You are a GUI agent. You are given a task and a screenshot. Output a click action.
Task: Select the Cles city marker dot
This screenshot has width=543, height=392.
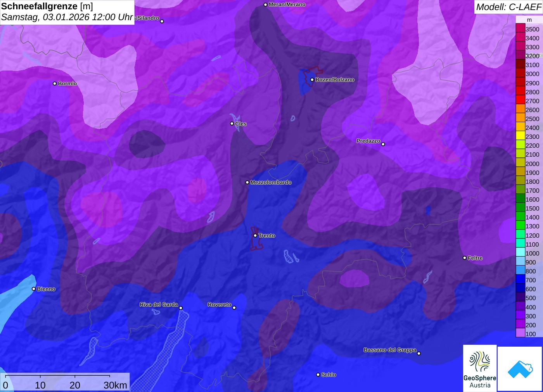tap(232, 124)
